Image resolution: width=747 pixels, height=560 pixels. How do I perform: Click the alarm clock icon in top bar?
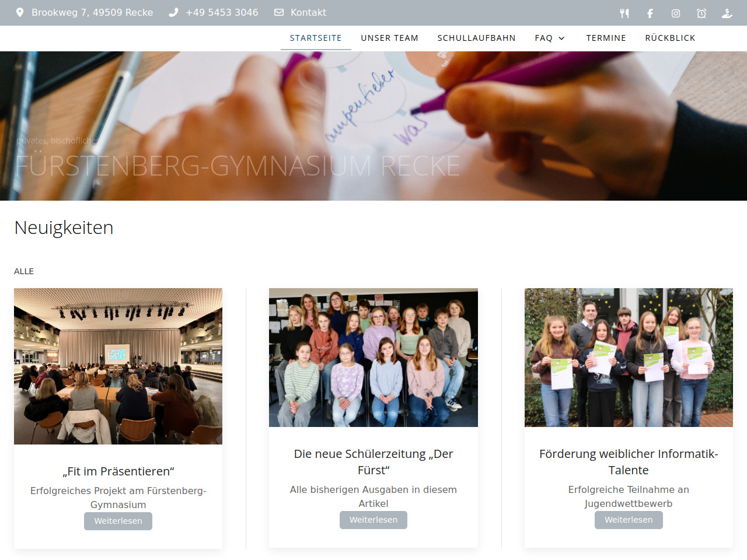coord(701,13)
